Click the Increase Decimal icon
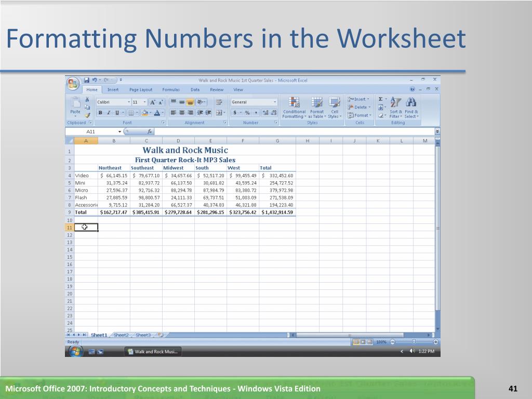Viewport: 532px width, 399px height. click(265, 113)
